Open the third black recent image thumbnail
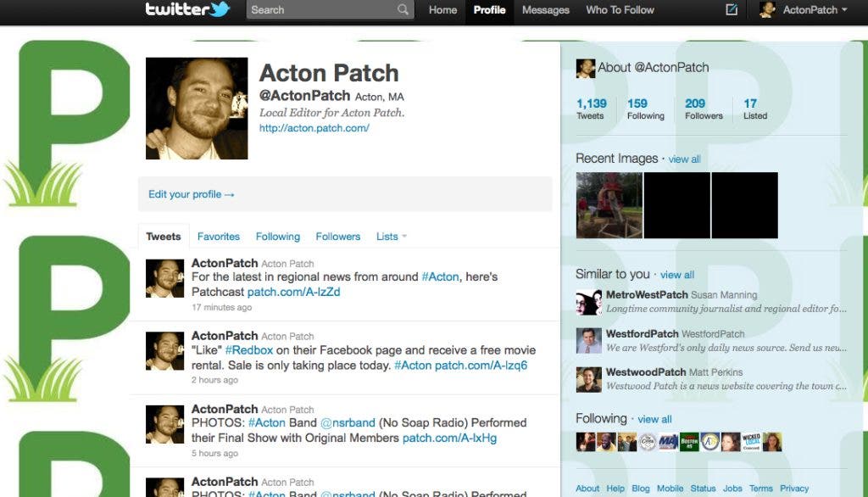The width and height of the screenshot is (868, 497). click(744, 205)
